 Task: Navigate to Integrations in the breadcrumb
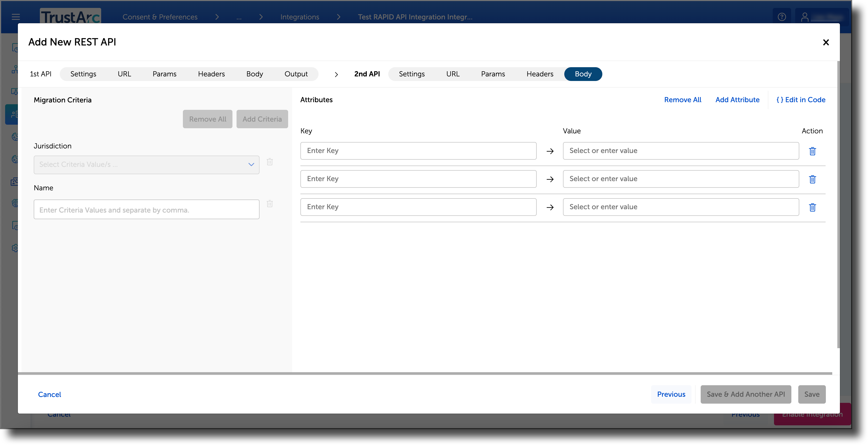pos(299,17)
